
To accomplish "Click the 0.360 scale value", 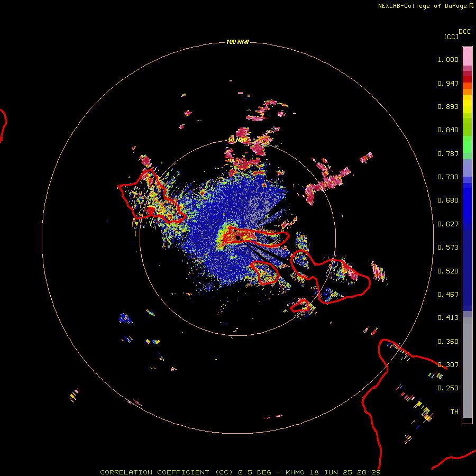I will click(x=448, y=342).
